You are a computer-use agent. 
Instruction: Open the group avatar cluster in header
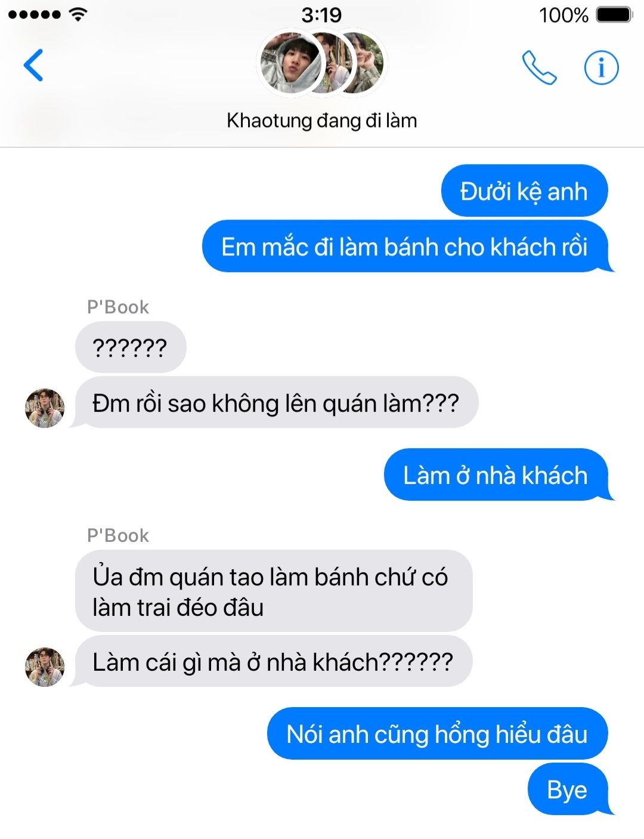click(x=321, y=63)
